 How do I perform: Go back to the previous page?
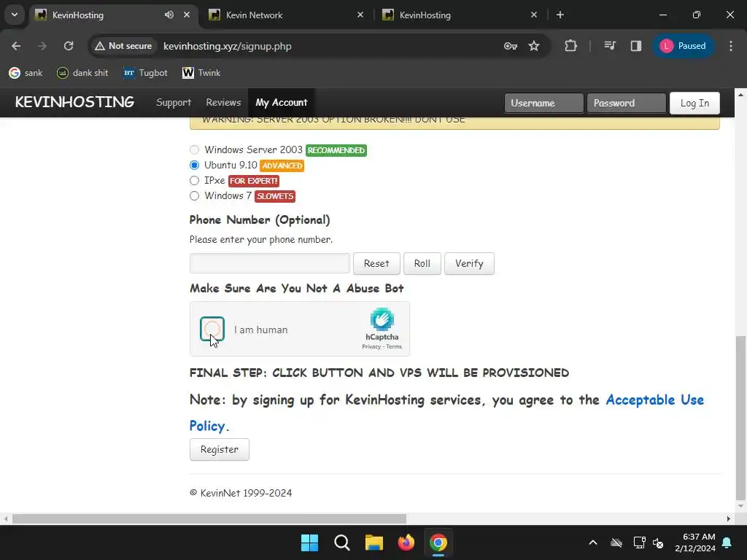pyautogui.click(x=16, y=46)
